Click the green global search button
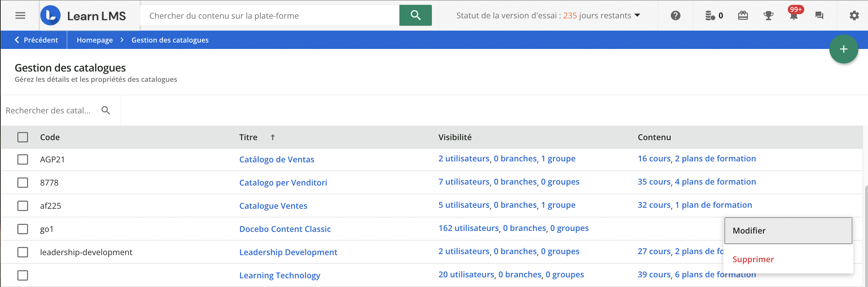868x287 pixels. (415, 15)
